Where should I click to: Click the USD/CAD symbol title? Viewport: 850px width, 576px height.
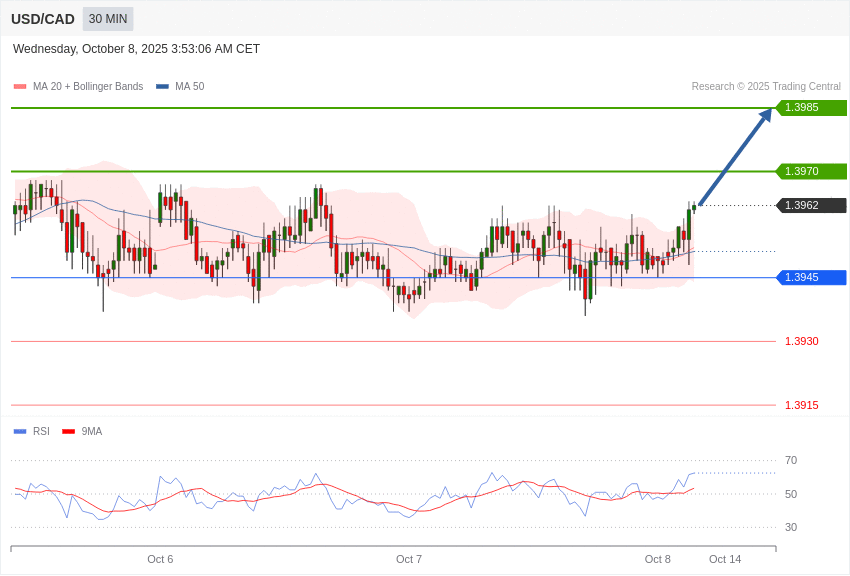coord(43,19)
